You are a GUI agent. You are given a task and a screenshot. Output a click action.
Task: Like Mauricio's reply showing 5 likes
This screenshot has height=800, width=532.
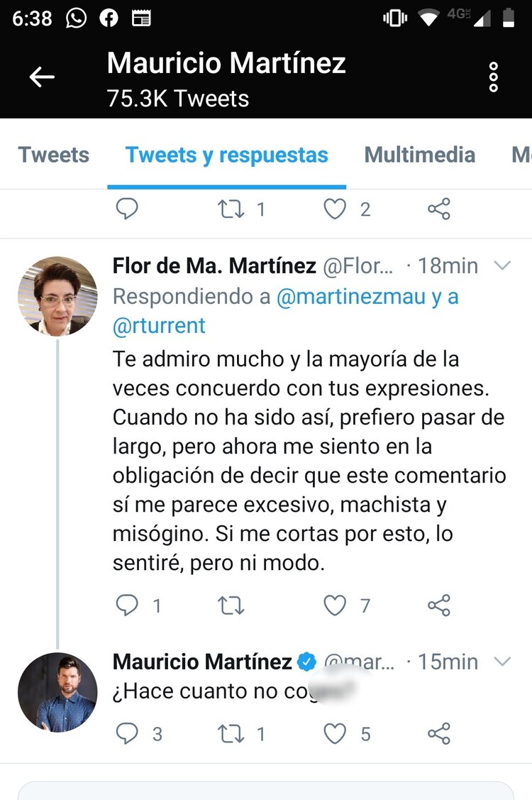click(333, 734)
